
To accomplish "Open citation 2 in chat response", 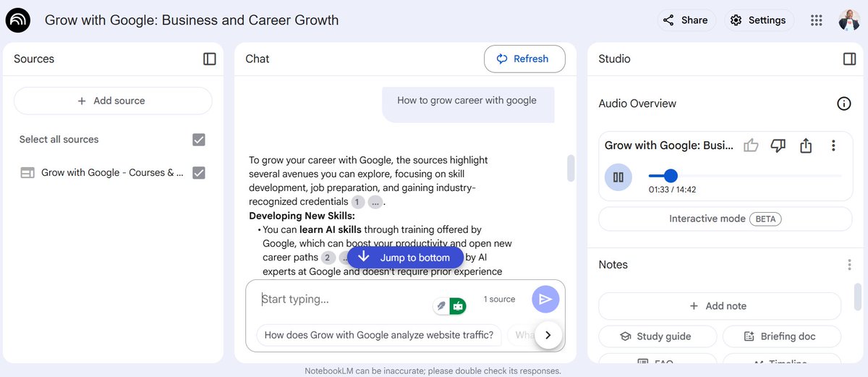I will (x=328, y=258).
